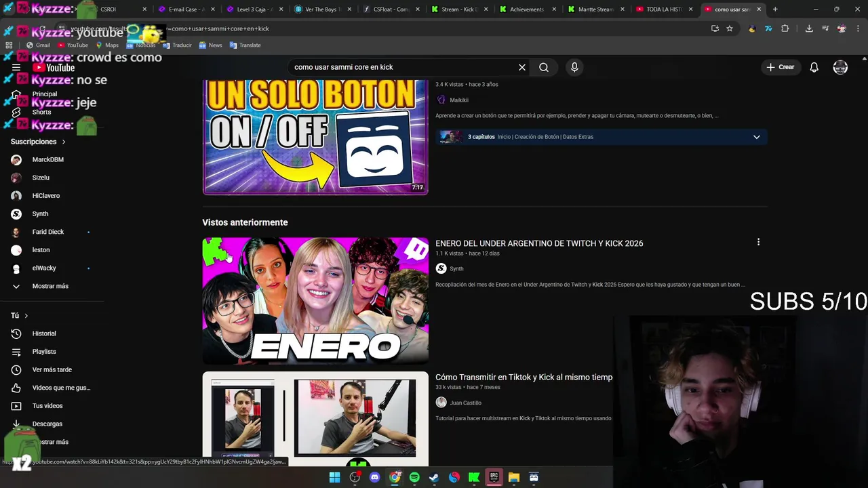Image resolution: width=868 pixels, height=488 pixels.
Task: Start voice search with the microphone
Action: pyautogui.click(x=574, y=67)
